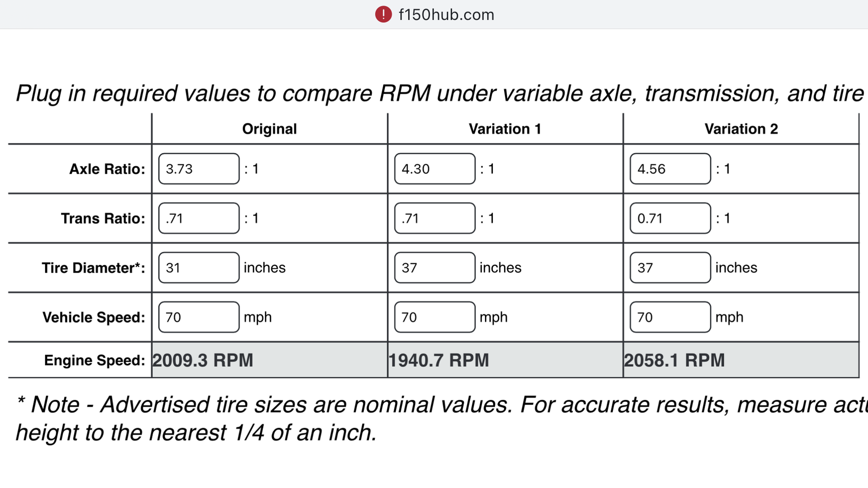Select Original Axle Ratio field with 3.73
This screenshot has width=868, height=488.
(199, 169)
